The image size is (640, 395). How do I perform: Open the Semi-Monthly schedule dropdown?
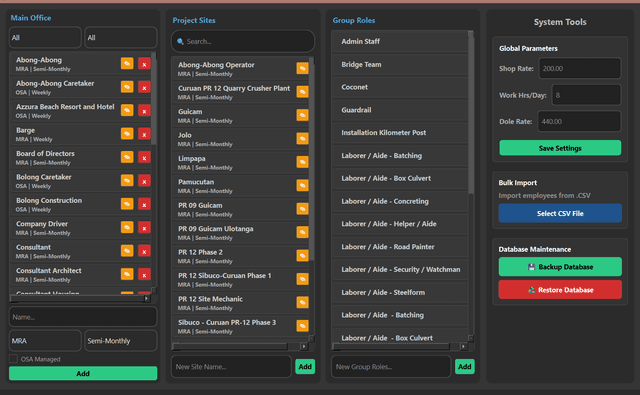point(120,341)
